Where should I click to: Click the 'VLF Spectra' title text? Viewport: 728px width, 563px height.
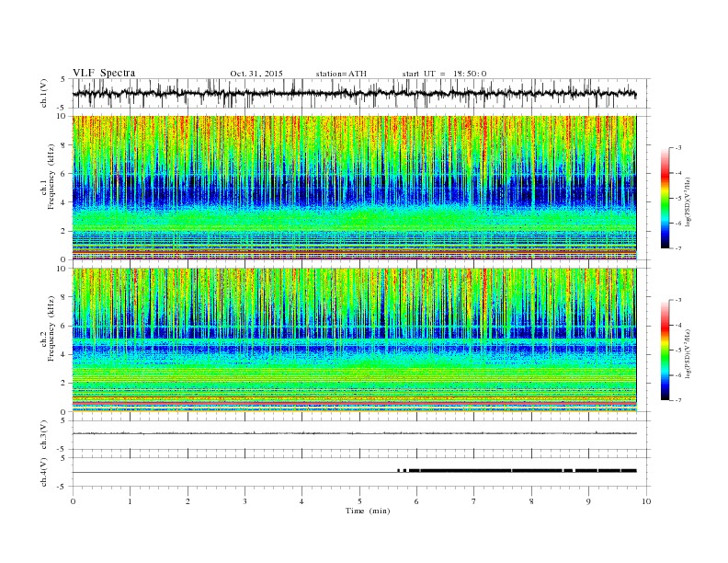click(x=104, y=73)
